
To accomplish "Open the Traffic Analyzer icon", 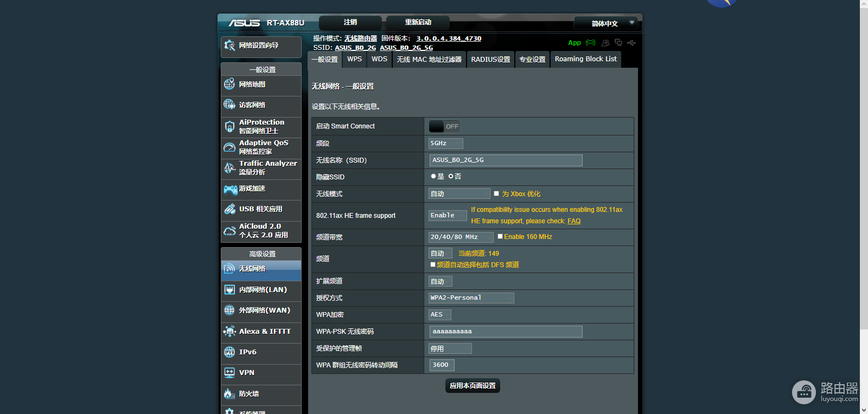I will click(229, 168).
